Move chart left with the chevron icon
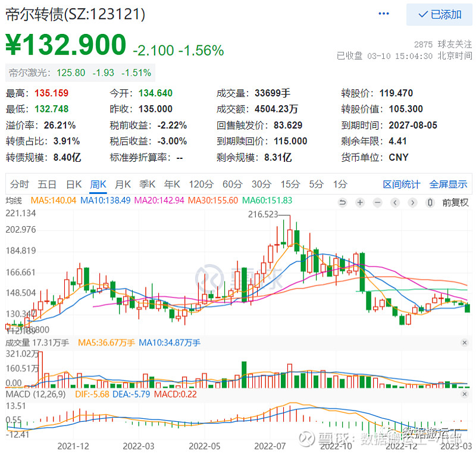This screenshot has width=476, height=454. (x=395, y=202)
